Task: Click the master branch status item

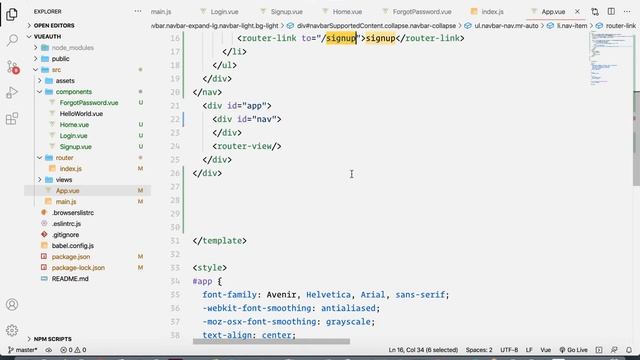Action: (x=23, y=350)
